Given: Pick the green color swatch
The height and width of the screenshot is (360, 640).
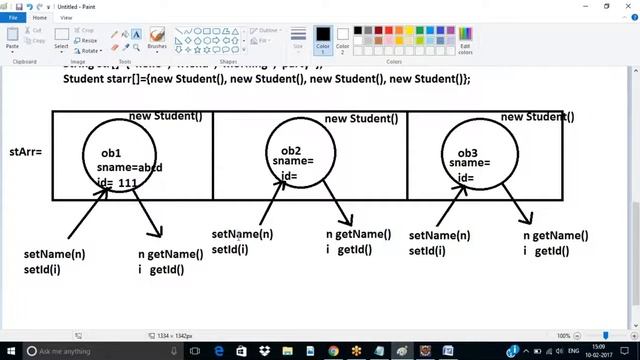Looking at the screenshot, I should (420, 31).
